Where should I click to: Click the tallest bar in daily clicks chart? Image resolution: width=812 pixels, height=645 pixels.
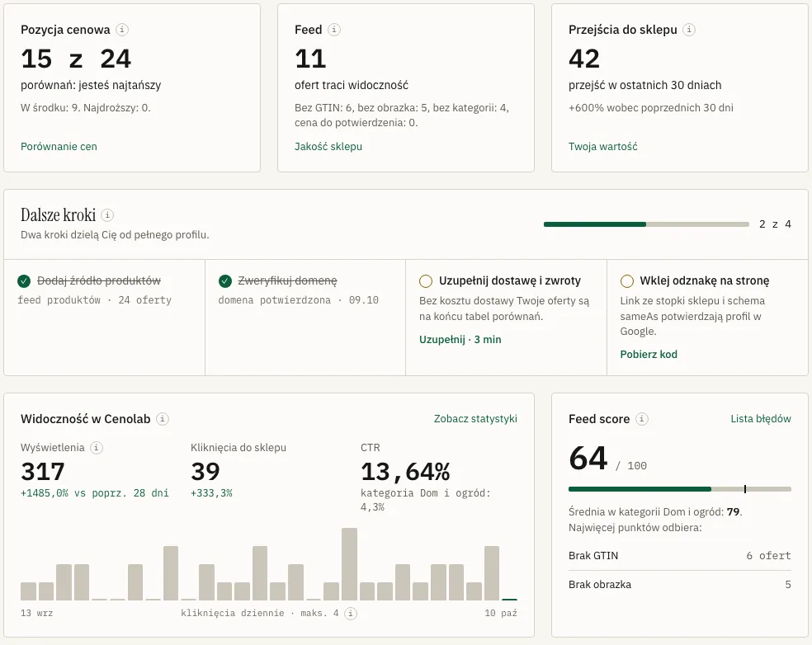pos(350,563)
